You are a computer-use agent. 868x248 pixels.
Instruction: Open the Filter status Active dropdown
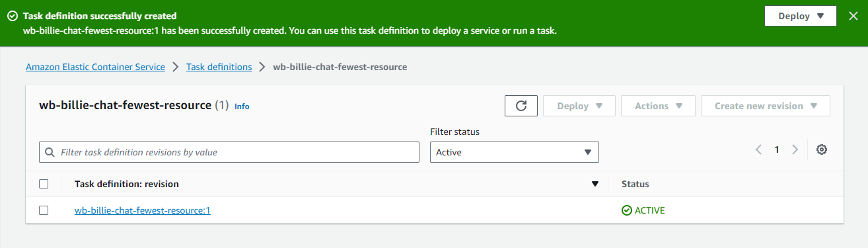pos(514,152)
